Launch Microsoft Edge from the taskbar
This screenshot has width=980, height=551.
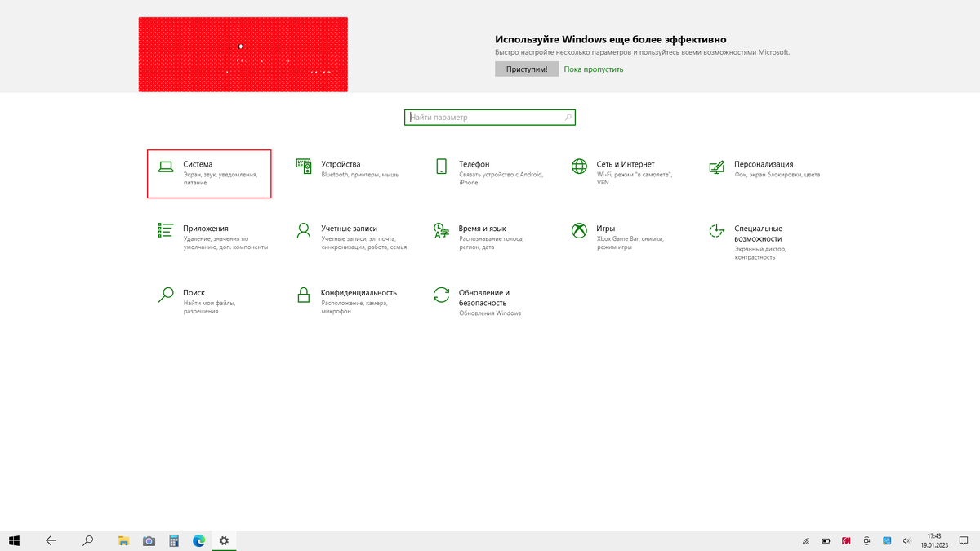tap(198, 540)
